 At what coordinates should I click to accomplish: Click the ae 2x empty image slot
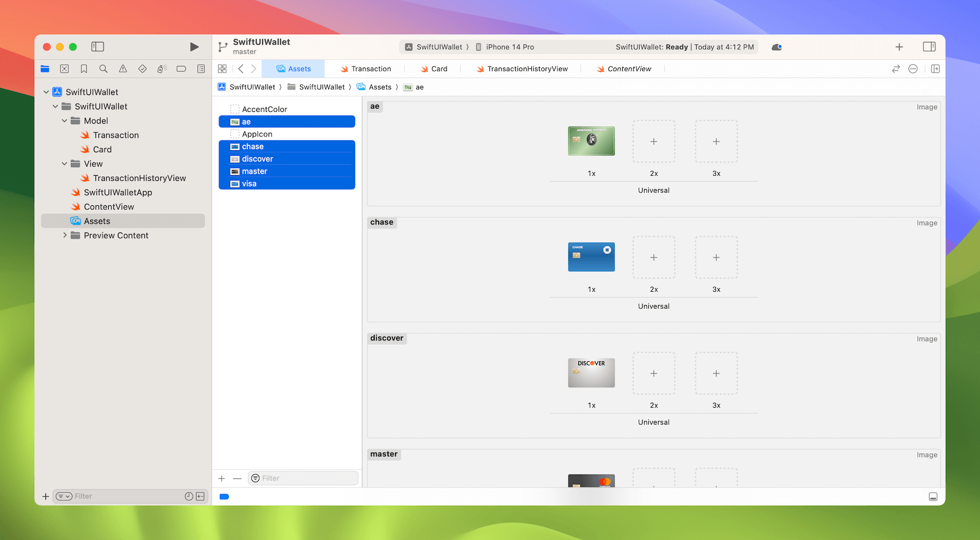click(x=654, y=142)
